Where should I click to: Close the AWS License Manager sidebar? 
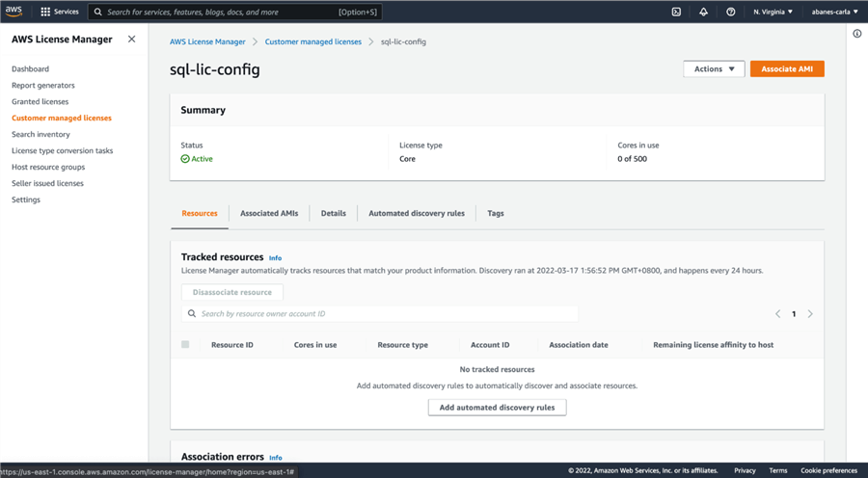[x=132, y=40]
